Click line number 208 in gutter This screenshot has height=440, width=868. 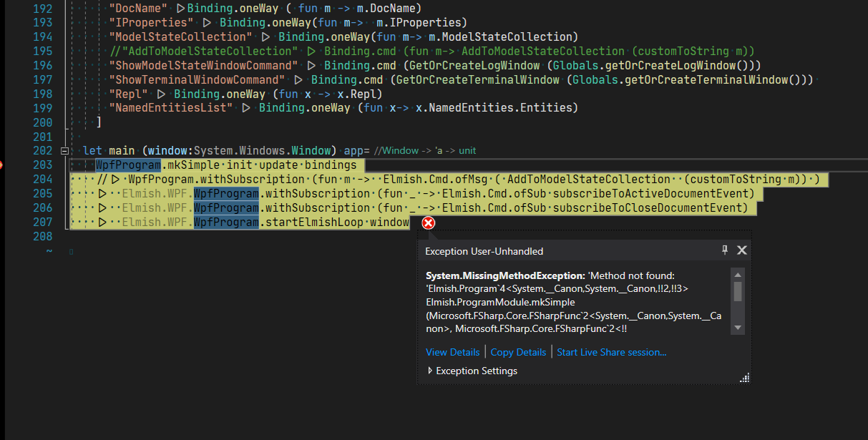pyautogui.click(x=43, y=237)
